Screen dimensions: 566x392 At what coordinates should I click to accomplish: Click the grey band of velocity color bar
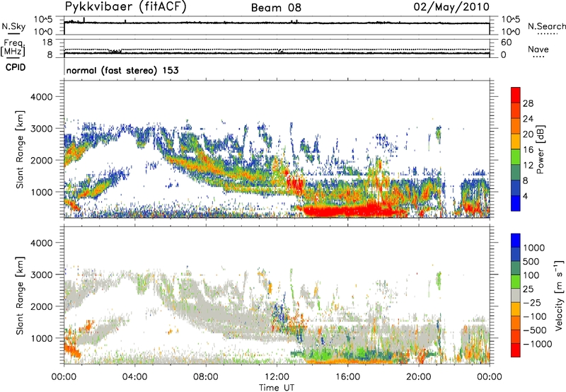coord(516,295)
